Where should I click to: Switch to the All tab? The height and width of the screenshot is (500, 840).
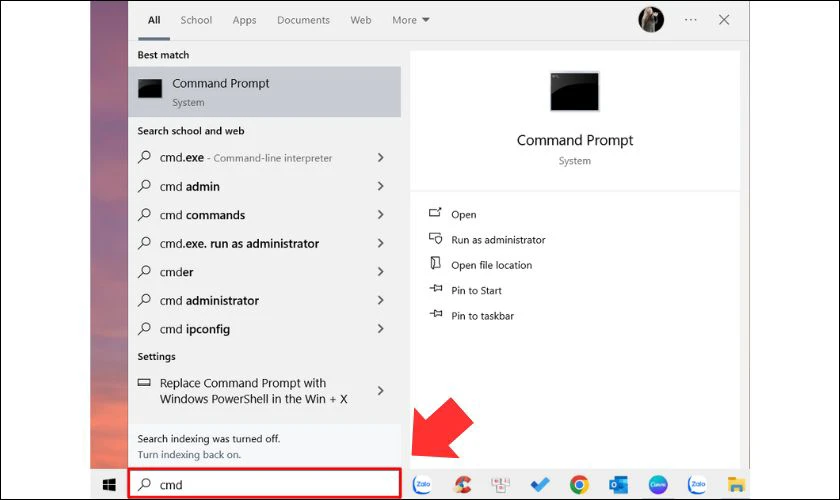[x=154, y=20]
